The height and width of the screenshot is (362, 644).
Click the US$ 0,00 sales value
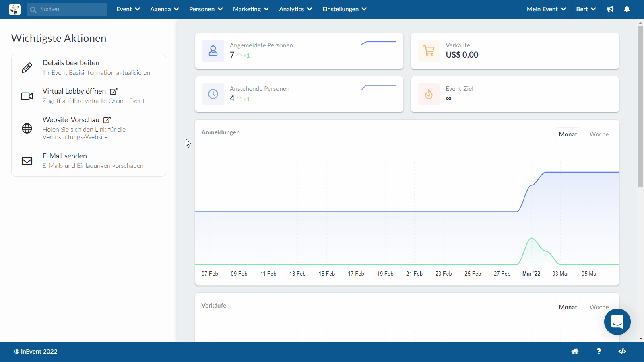coord(462,55)
